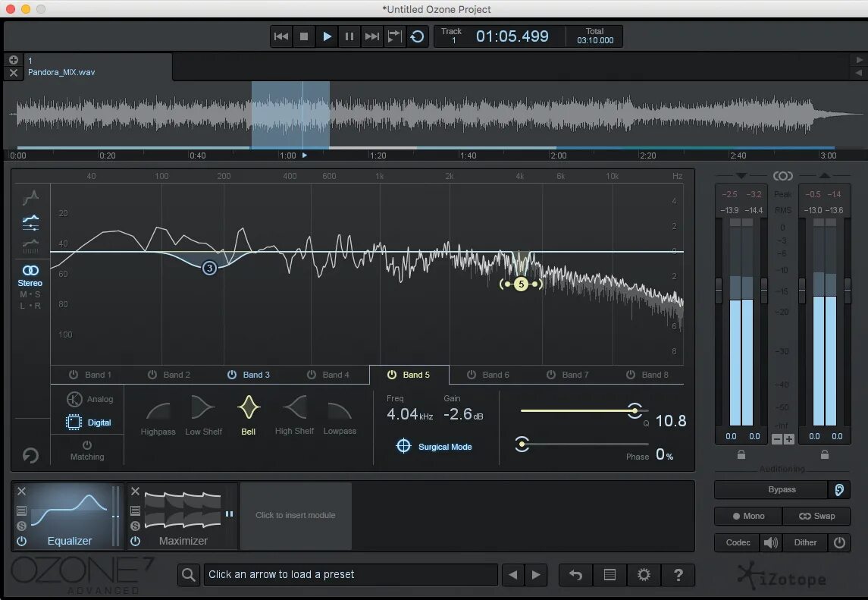Open help with the question mark
This screenshot has height=600, width=868.
(678, 575)
